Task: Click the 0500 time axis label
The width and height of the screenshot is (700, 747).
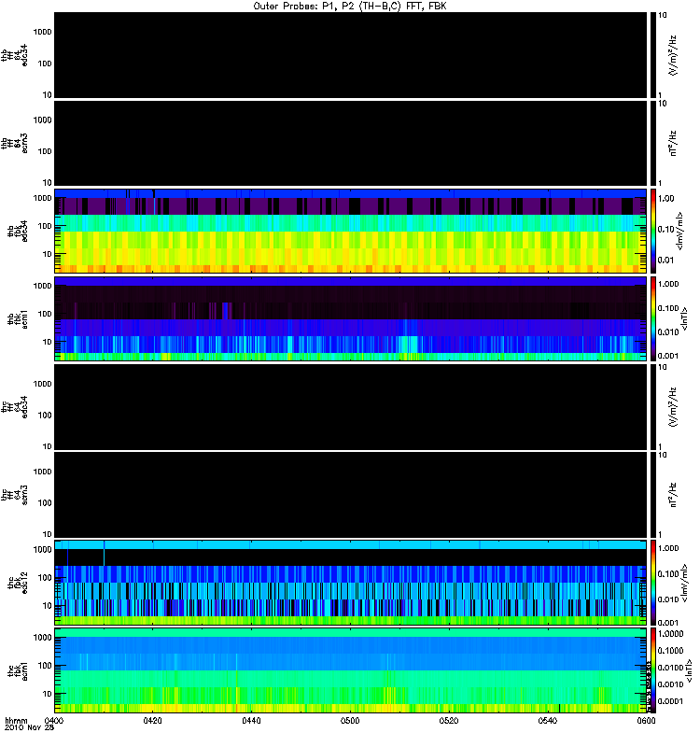Action: click(350, 720)
